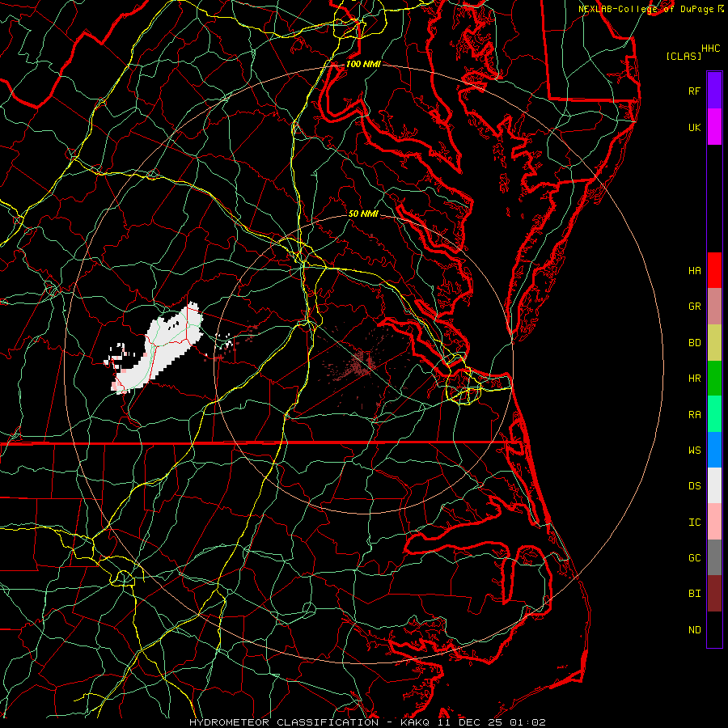Click the BI legend label

point(694,594)
